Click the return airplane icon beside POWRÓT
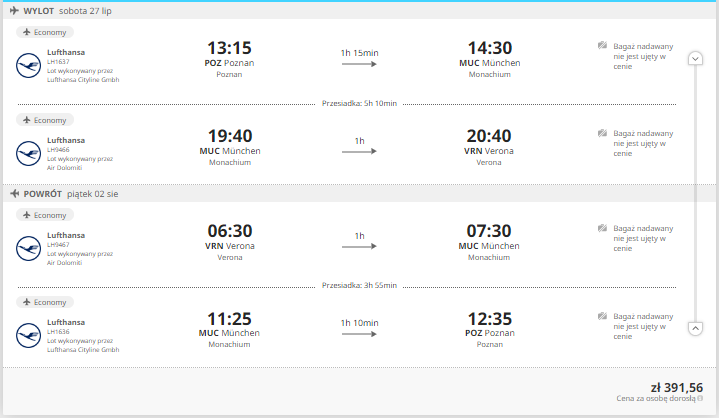This screenshot has width=719, height=418. [x=14, y=194]
